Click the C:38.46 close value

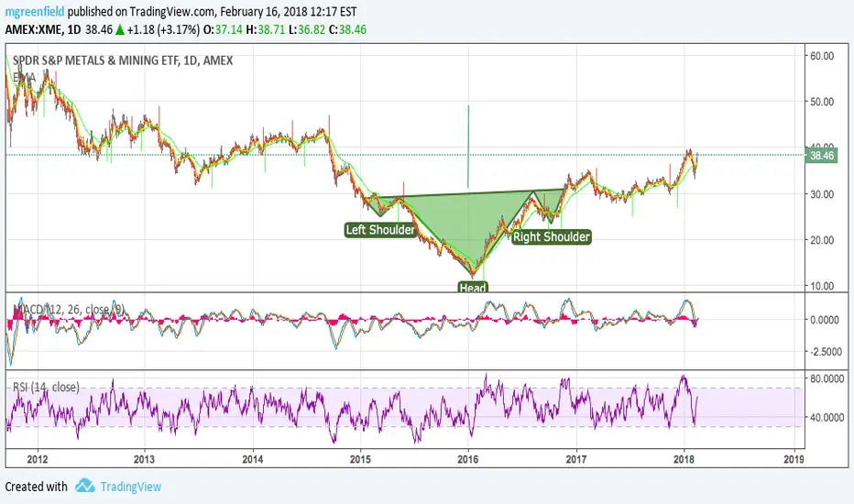pos(347,29)
